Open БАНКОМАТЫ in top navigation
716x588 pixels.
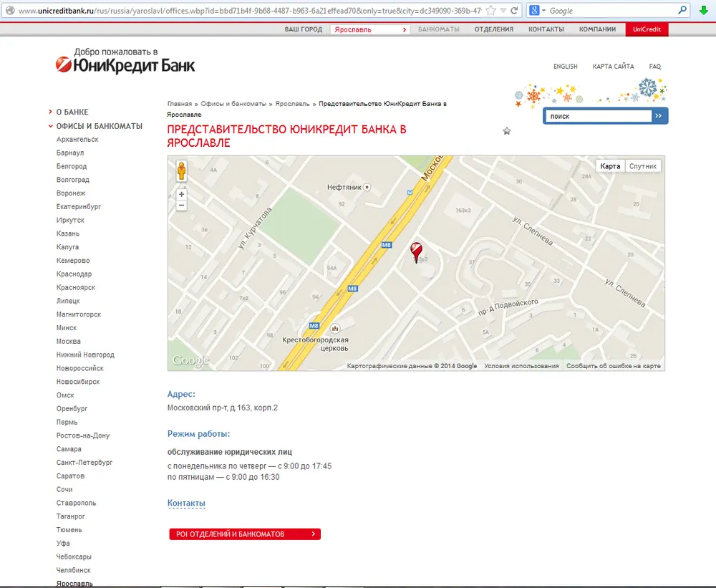tap(438, 29)
